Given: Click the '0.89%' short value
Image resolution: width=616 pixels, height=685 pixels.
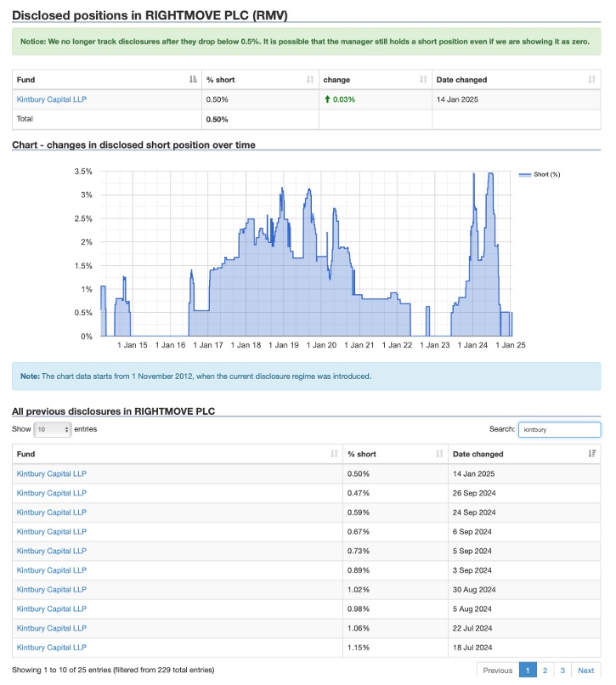Looking at the screenshot, I should coord(359,570).
